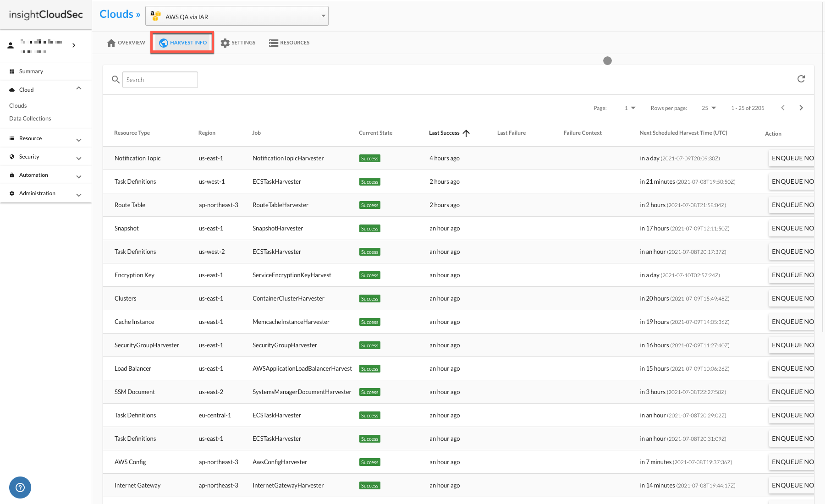This screenshot has width=825, height=504.
Task: Click the 1 - 25 of 2205 count
Action: click(748, 108)
